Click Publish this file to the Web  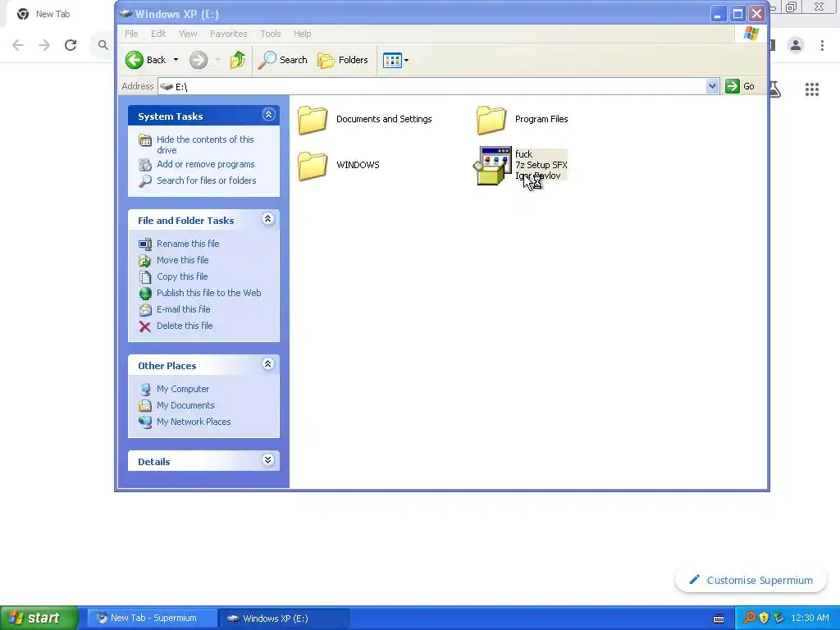[x=209, y=293]
